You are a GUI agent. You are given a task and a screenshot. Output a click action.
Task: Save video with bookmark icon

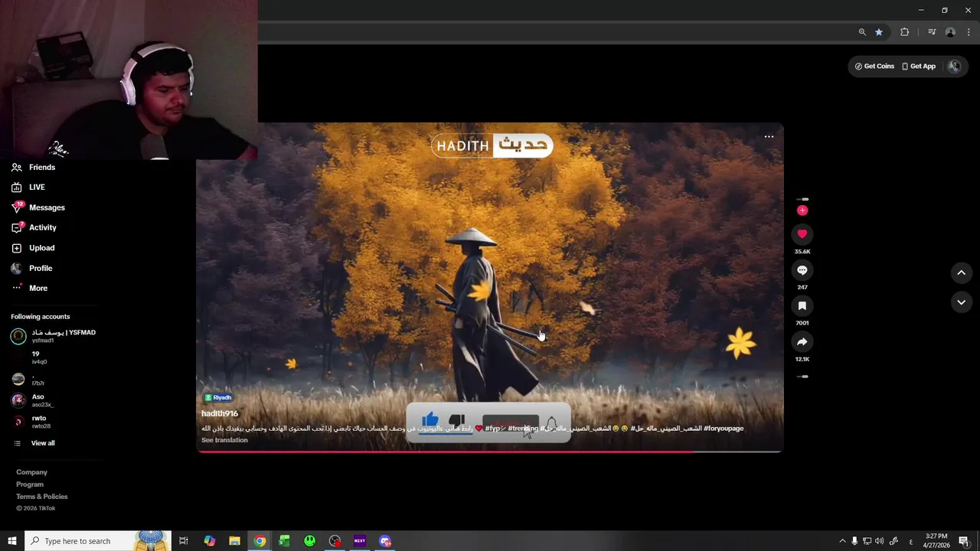click(x=802, y=305)
